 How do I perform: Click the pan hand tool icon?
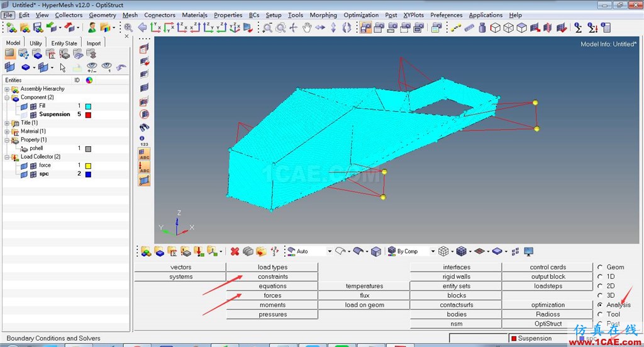coord(307,28)
